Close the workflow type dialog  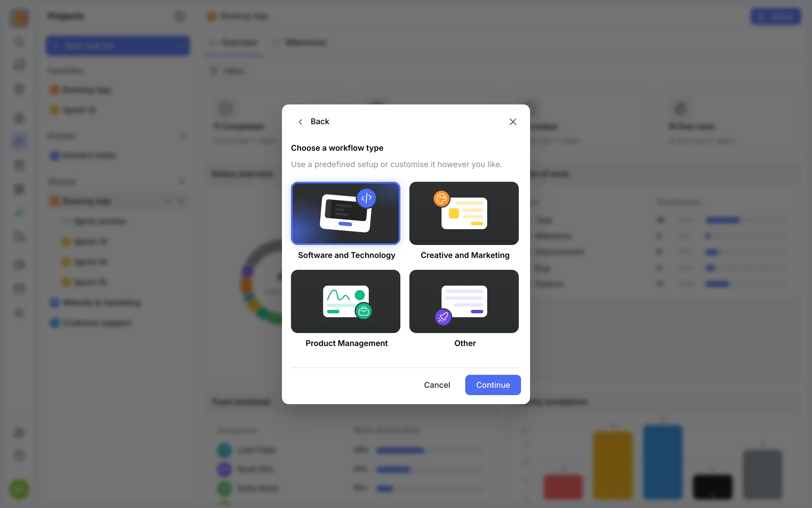click(x=513, y=122)
